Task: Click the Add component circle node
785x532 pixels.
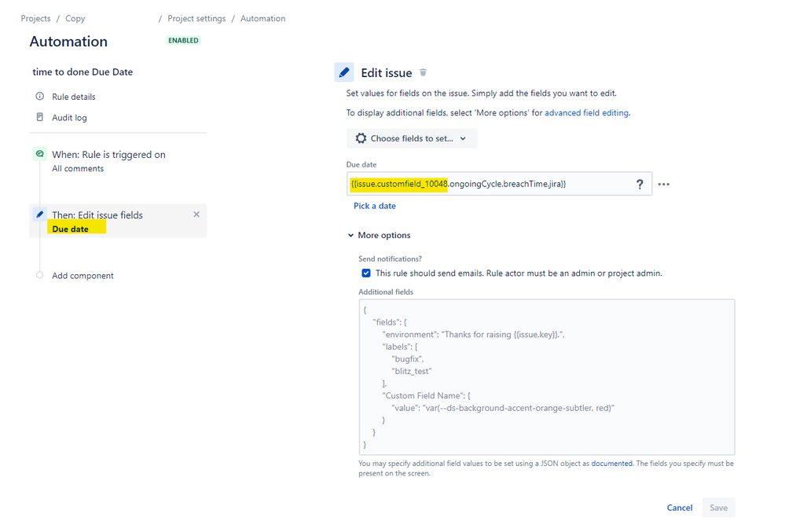Action: (x=39, y=275)
